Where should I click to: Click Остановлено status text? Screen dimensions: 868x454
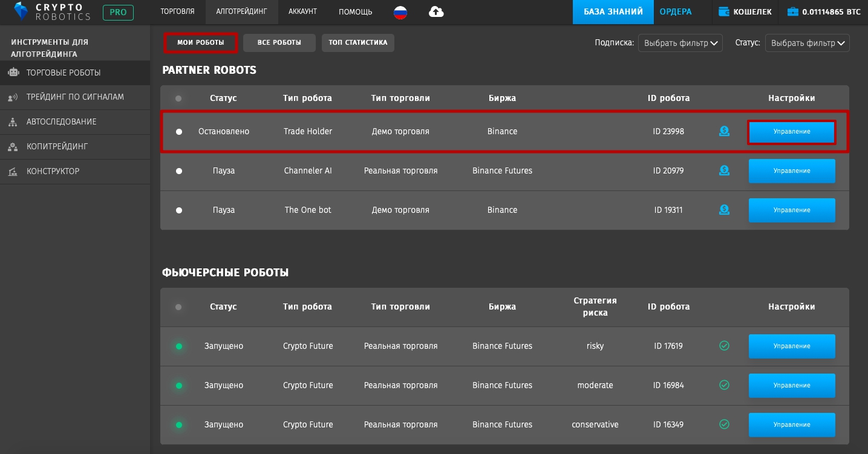tap(224, 131)
